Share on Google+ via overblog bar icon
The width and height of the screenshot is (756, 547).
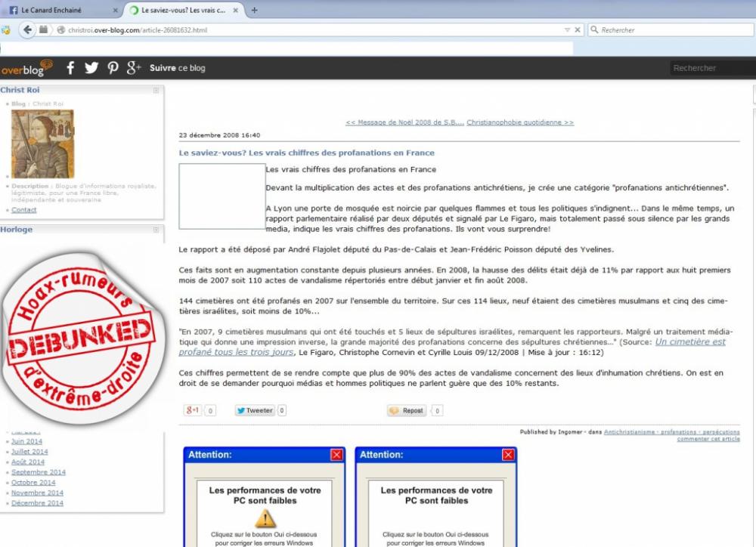click(x=134, y=68)
